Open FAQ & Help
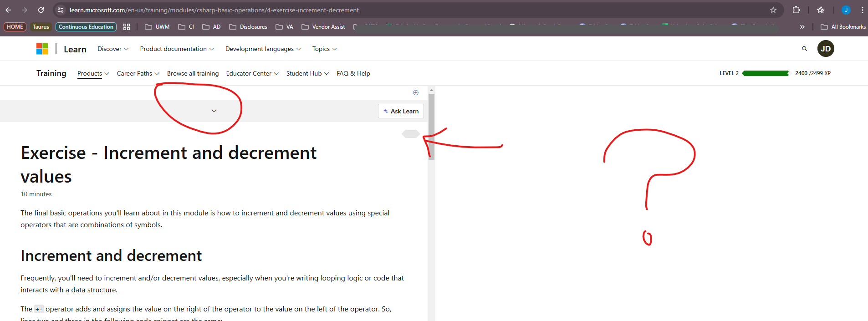Screen dimensions: 868x321 pos(353,73)
